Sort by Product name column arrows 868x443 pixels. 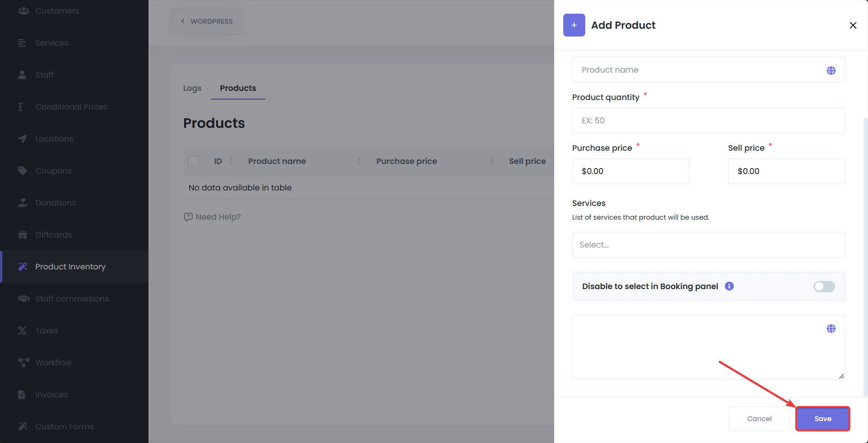[x=359, y=161]
